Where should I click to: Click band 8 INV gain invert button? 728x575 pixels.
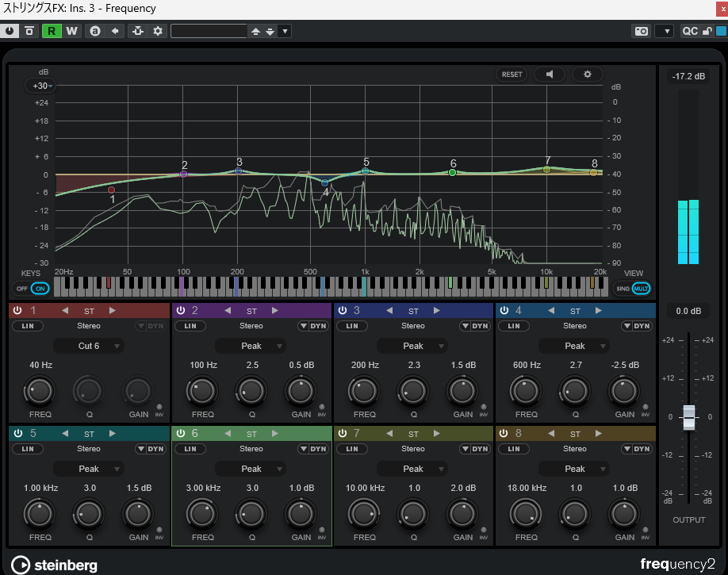[x=645, y=531]
